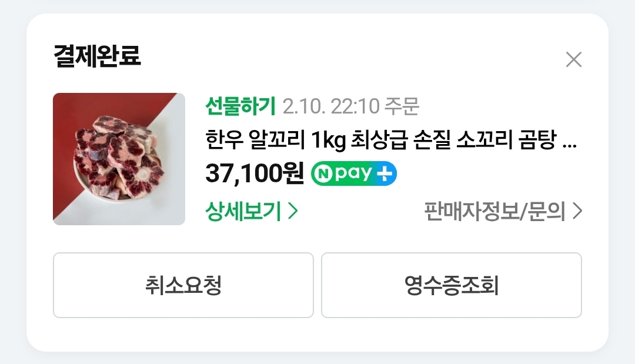Open 판매자정보/문의 seller info link

click(x=503, y=211)
